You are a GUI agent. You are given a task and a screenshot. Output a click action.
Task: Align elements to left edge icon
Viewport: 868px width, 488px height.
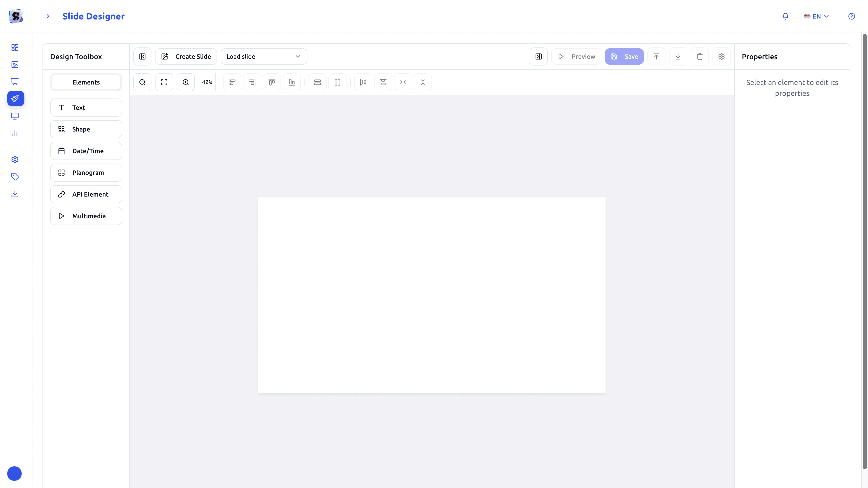232,82
